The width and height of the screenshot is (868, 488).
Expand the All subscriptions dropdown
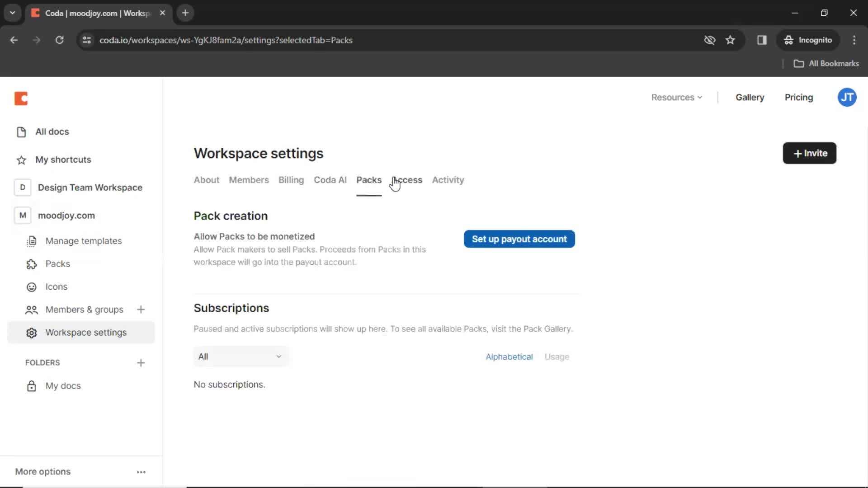(241, 357)
